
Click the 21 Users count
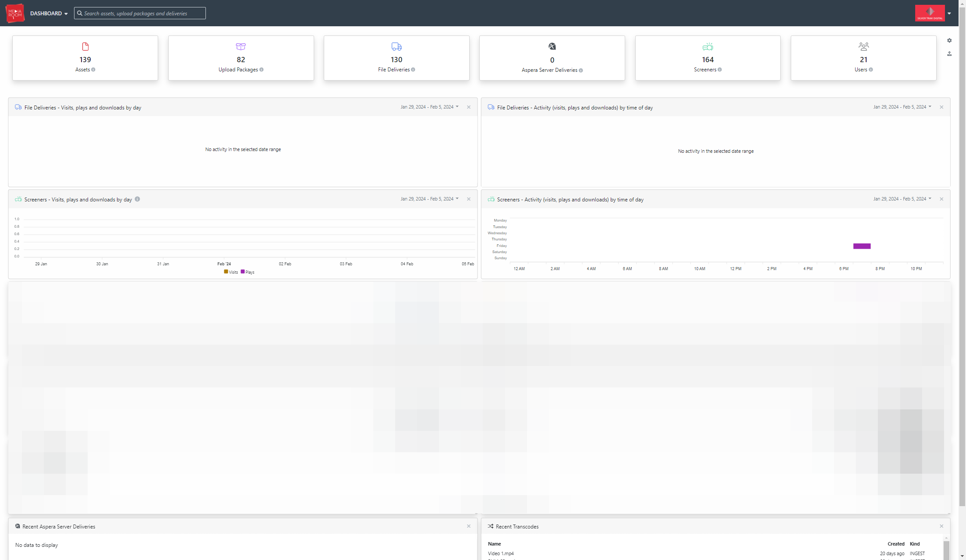click(863, 60)
